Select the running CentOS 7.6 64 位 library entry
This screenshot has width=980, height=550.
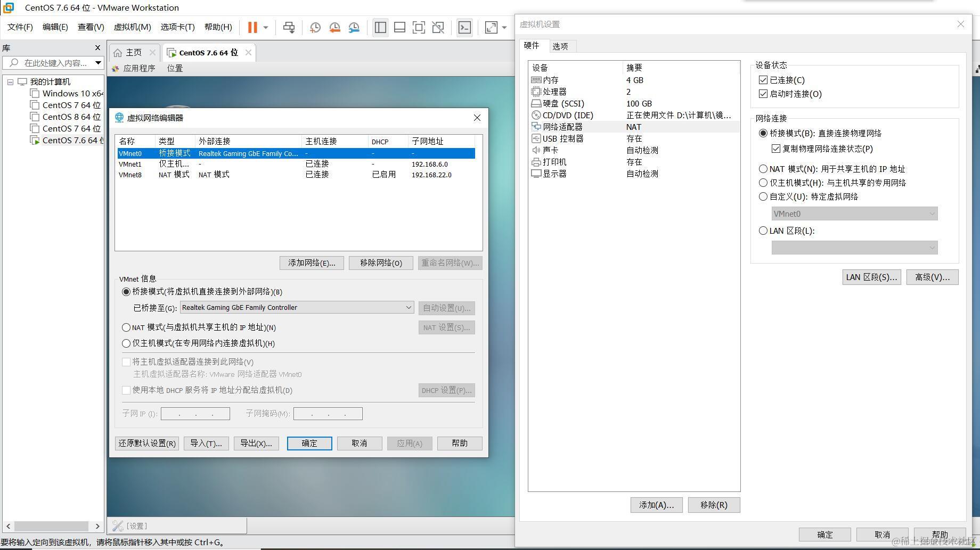[x=67, y=140]
